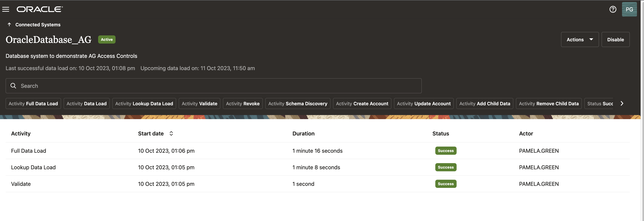Filter by the Status Success chip
This screenshot has width=644, height=221.
point(599,103)
